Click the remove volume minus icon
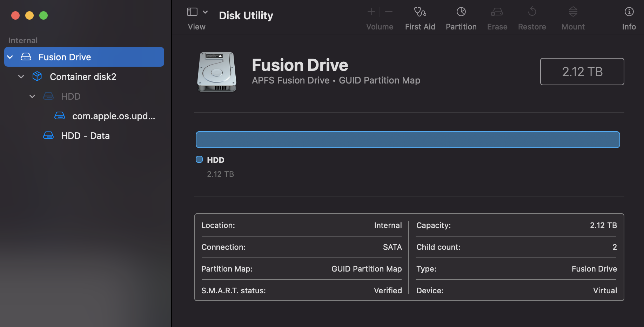The height and width of the screenshot is (327, 644). 389,12
